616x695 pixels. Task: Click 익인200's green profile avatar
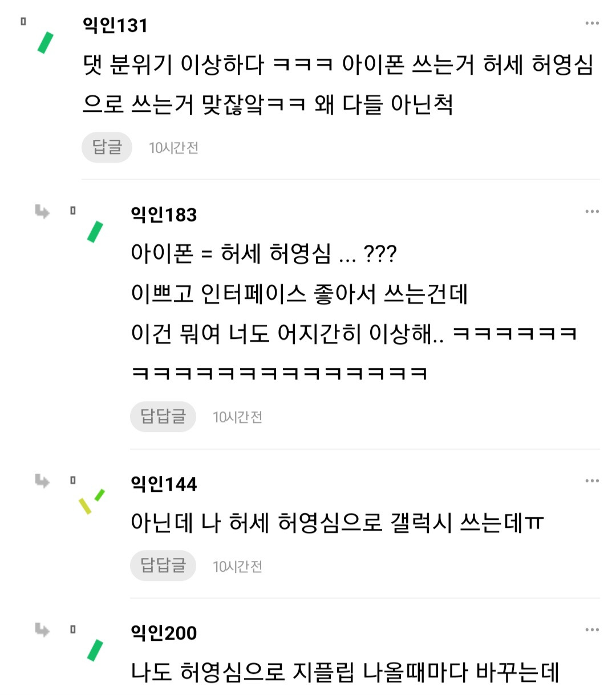(95, 650)
